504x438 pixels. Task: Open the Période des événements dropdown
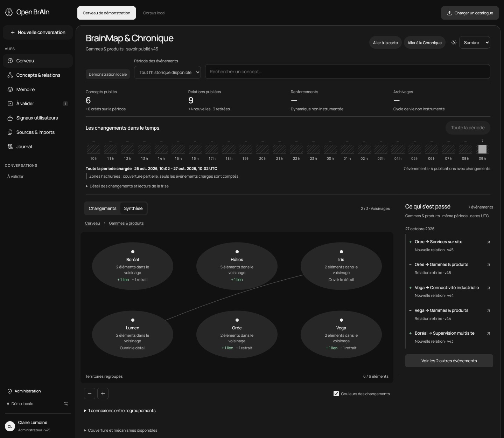click(x=168, y=72)
